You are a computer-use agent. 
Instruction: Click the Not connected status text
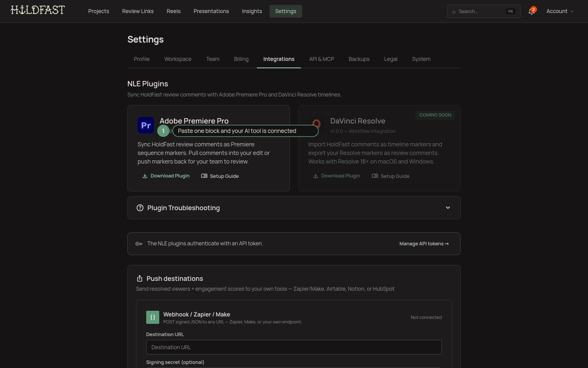click(x=426, y=317)
